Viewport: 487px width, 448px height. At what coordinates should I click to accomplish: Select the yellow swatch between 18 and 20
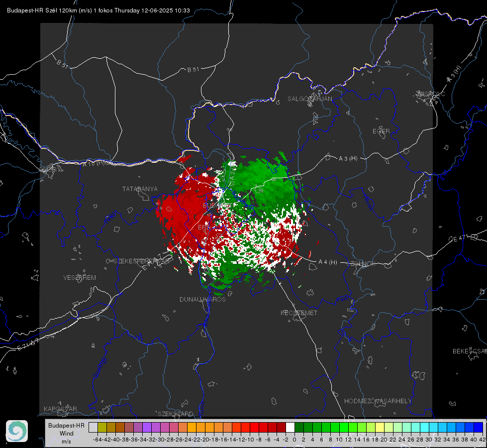(380, 427)
